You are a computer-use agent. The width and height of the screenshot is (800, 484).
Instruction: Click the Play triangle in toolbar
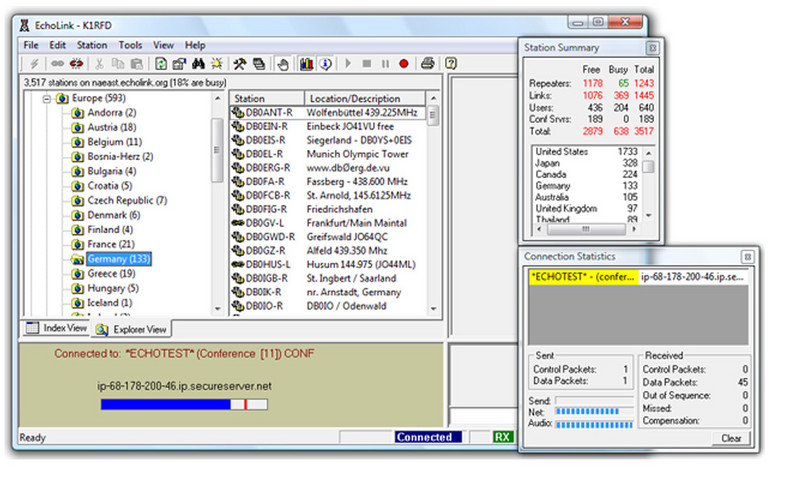[348, 64]
